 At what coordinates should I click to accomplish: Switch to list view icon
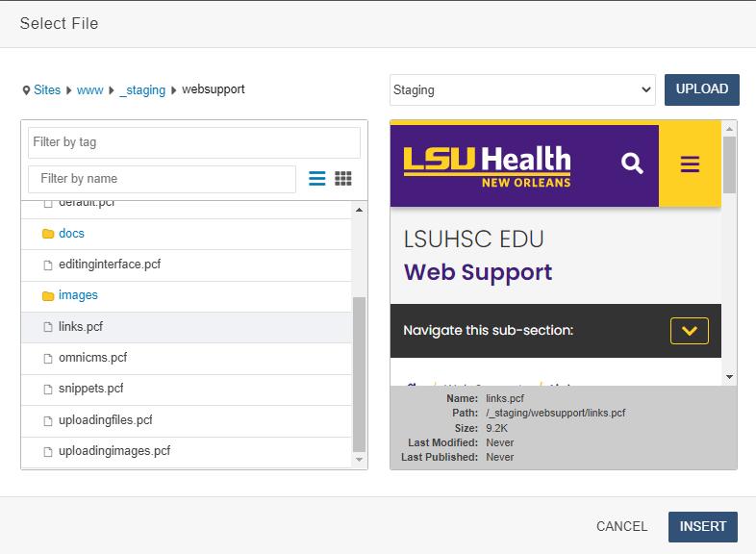(317, 179)
